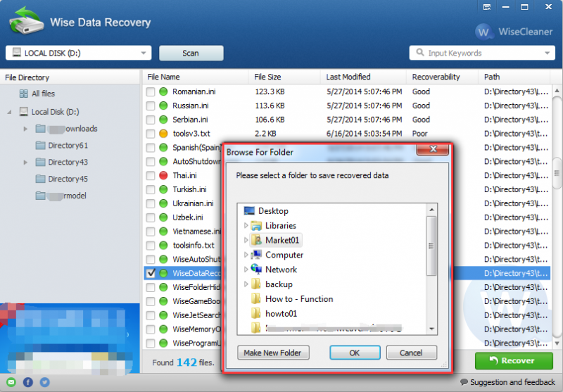Click the orange status icon for toolsv3.txt
Screen dimensions: 563x392
click(x=163, y=134)
